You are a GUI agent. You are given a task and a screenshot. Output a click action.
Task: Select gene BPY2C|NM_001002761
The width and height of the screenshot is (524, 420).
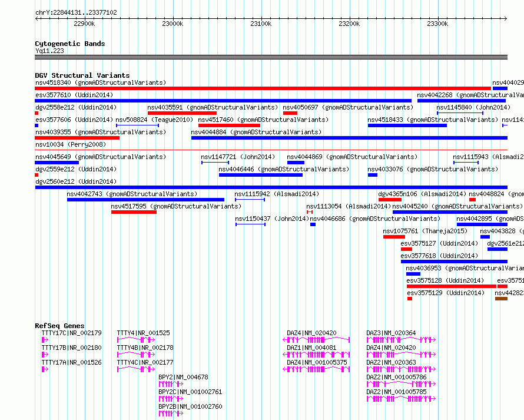tap(190, 392)
